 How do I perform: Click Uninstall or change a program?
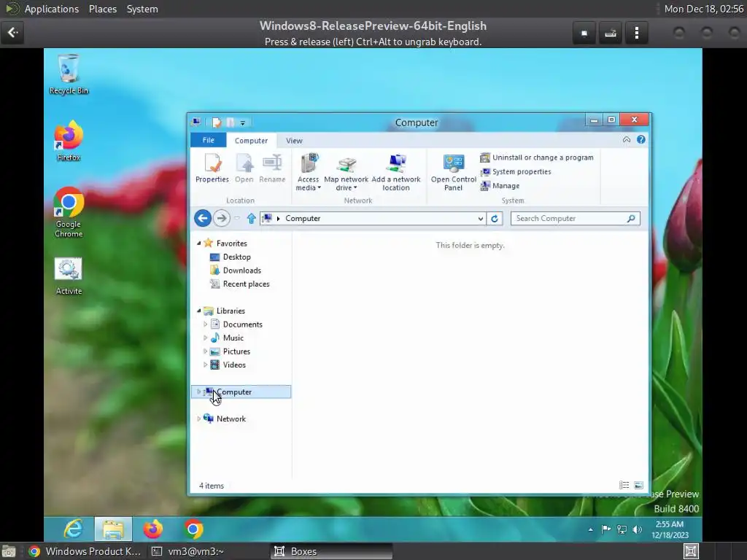537,157
